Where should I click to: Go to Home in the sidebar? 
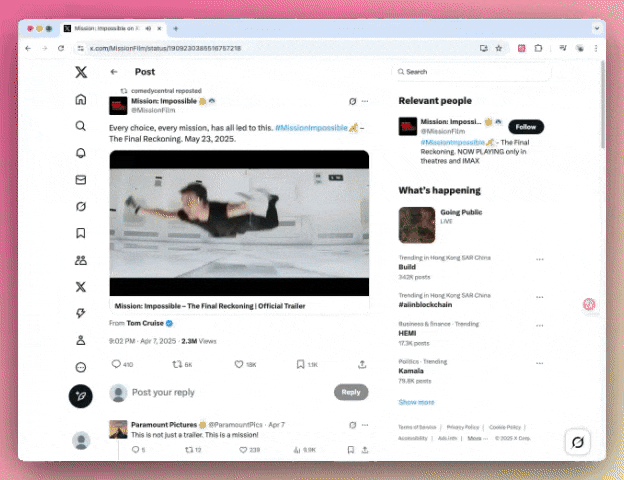click(81, 99)
